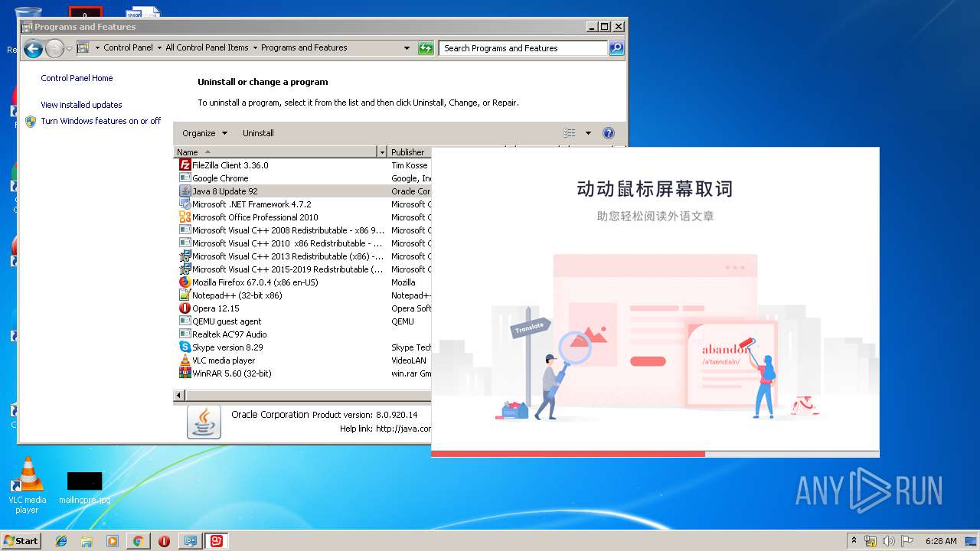This screenshot has width=980, height=551.
Task: Select the WinRAR 5.60 (32-bit) icon
Action: (x=185, y=373)
